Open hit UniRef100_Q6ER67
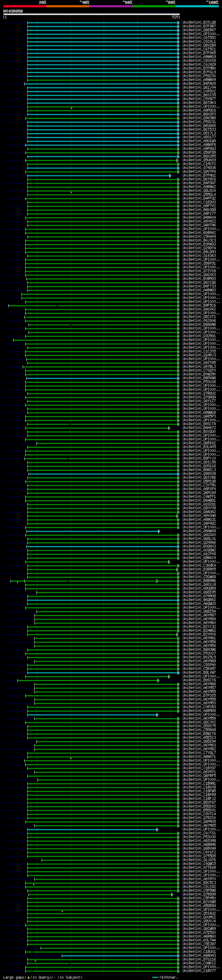Viewport: 222px width, 980px height. [199, 30]
